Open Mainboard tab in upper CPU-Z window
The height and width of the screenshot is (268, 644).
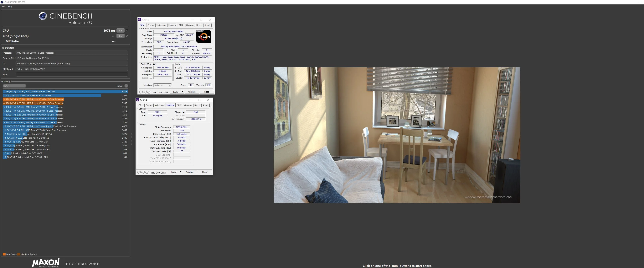pyautogui.click(x=161, y=25)
